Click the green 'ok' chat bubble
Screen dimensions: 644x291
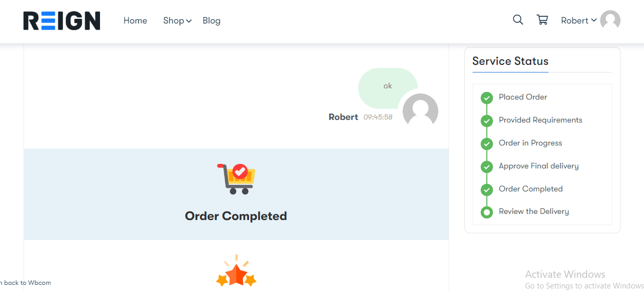click(x=388, y=87)
